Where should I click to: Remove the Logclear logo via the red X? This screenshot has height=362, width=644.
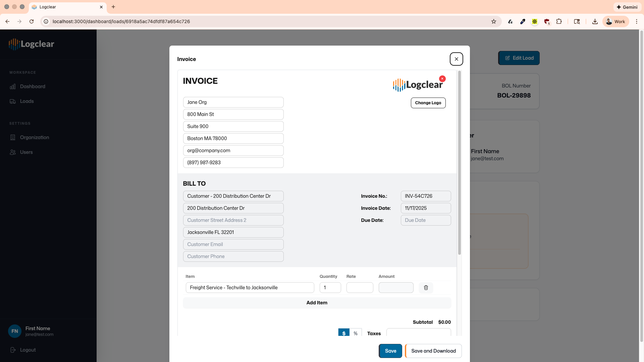tap(442, 78)
